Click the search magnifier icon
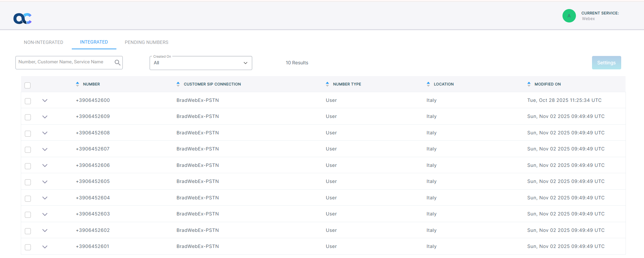644x258 pixels. (x=117, y=63)
